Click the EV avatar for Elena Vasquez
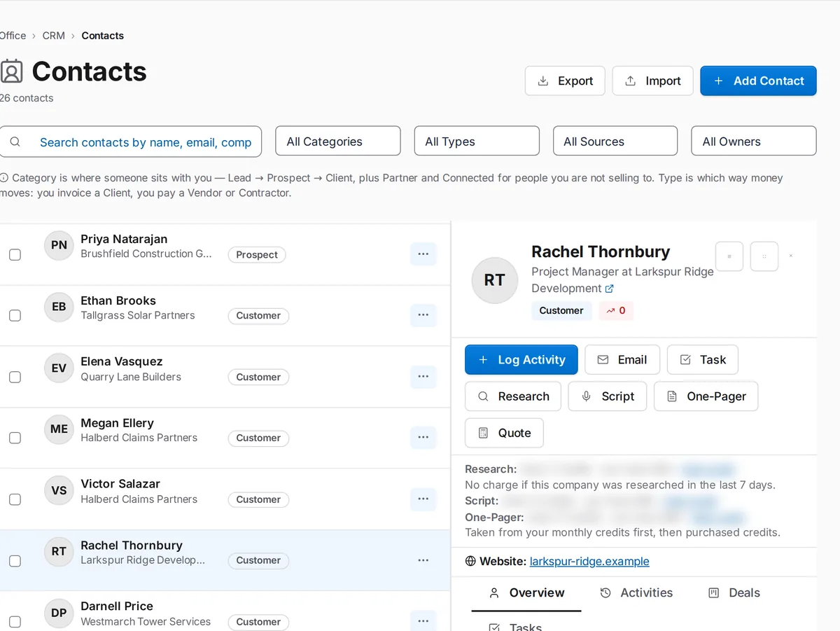The height and width of the screenshot is (631, 840). click(x=59, y=368)
